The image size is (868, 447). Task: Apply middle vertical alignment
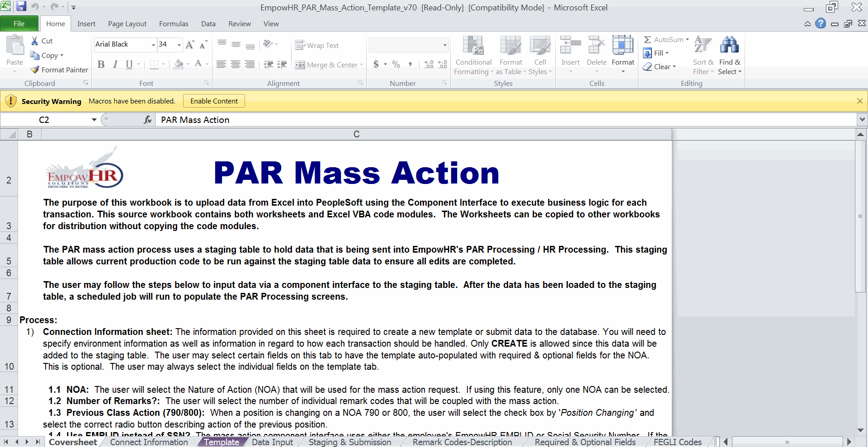click(236, 44)
